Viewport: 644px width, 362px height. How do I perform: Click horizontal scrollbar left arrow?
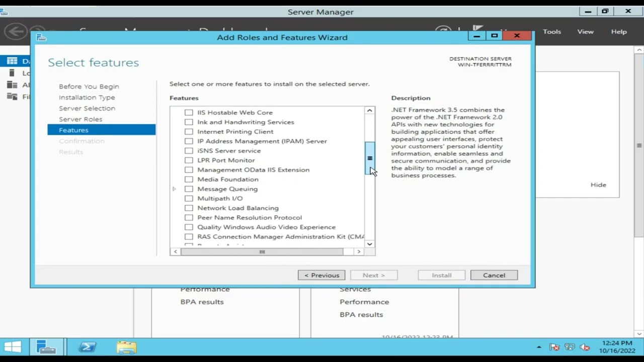click(x=176, y=251)
